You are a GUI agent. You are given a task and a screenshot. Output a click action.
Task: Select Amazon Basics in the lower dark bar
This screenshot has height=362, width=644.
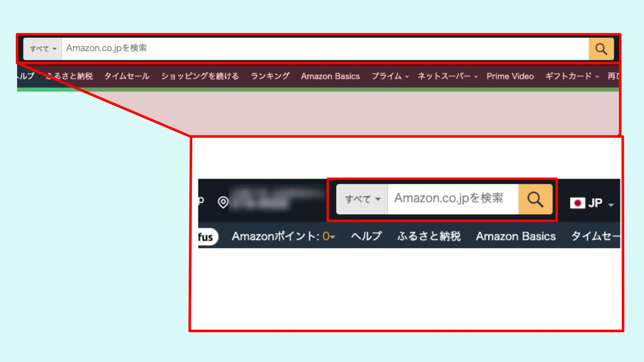516,236
